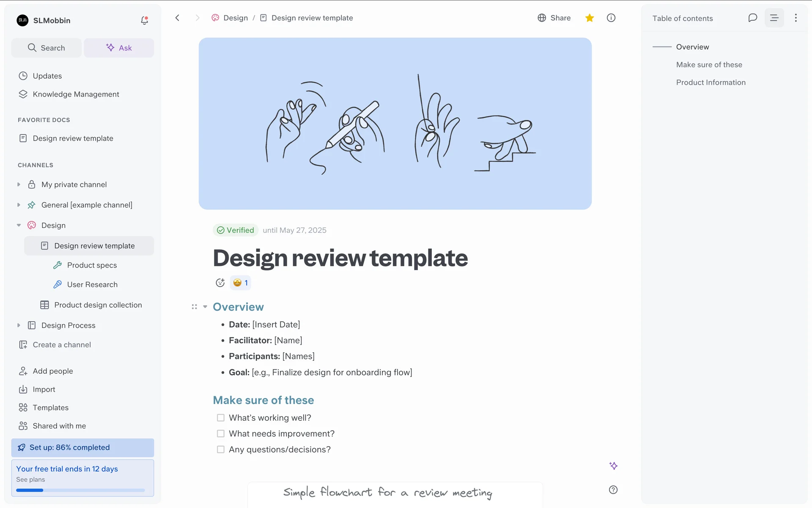Collapse the Overview section heading
The height and width of the screenshot is (508, 812).
pos(205,307)
